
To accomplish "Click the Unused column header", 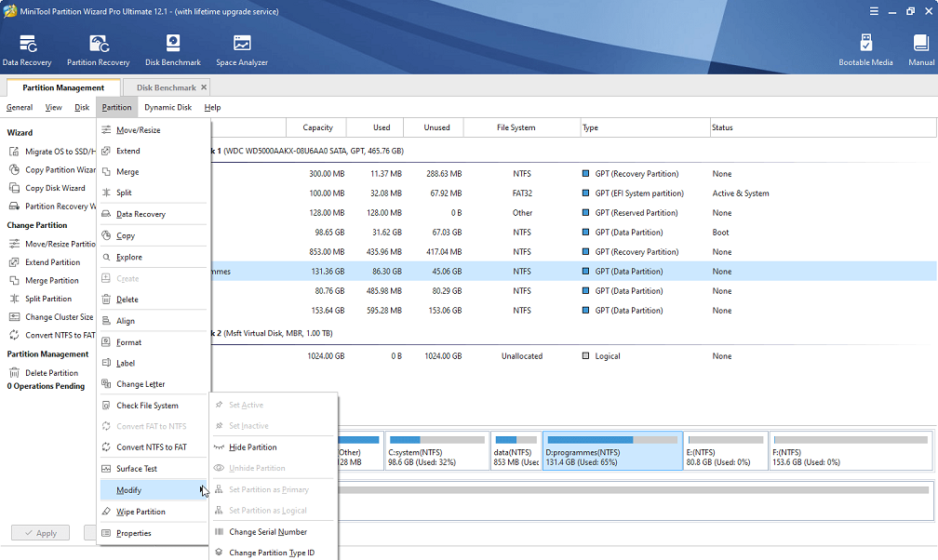I will (x=435, y=127).
